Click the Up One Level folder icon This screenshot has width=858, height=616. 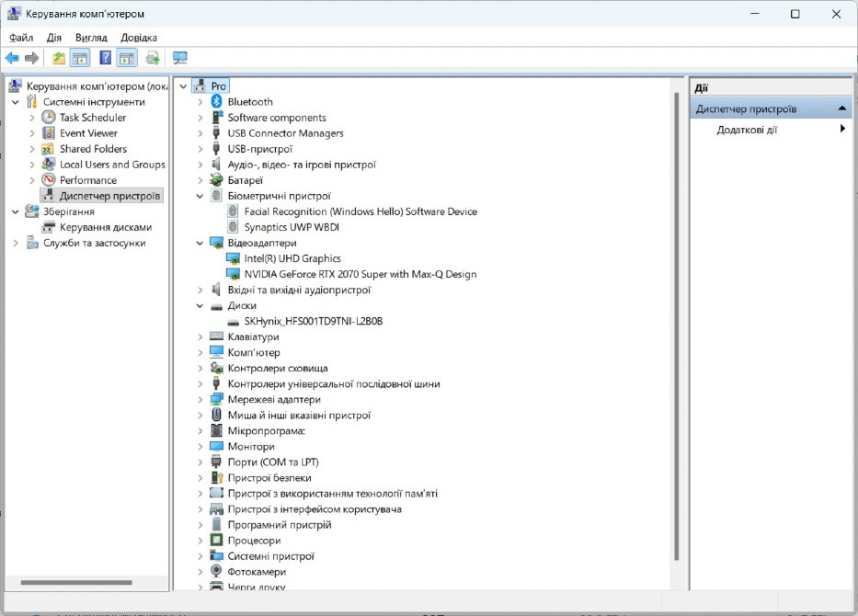tap(59, 58)
